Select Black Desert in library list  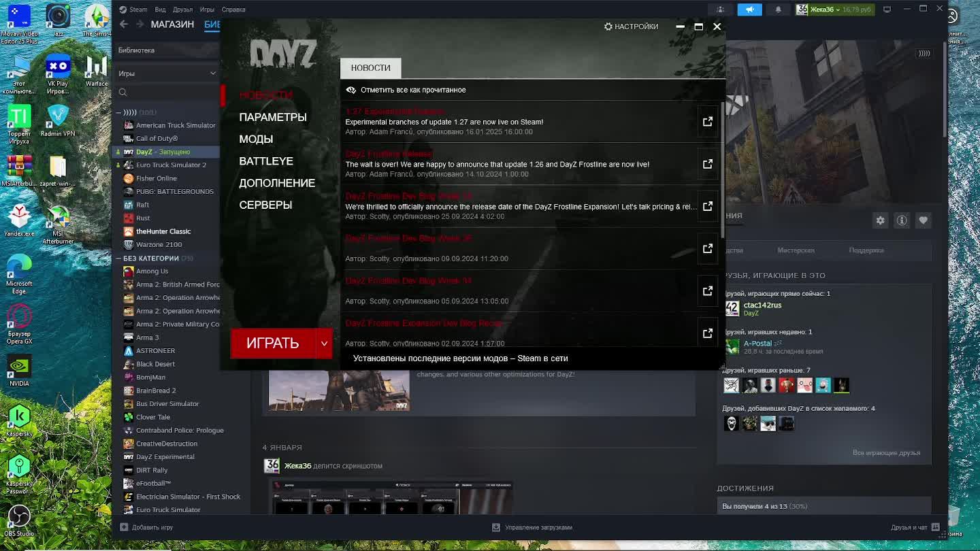[x=155, y=364]
